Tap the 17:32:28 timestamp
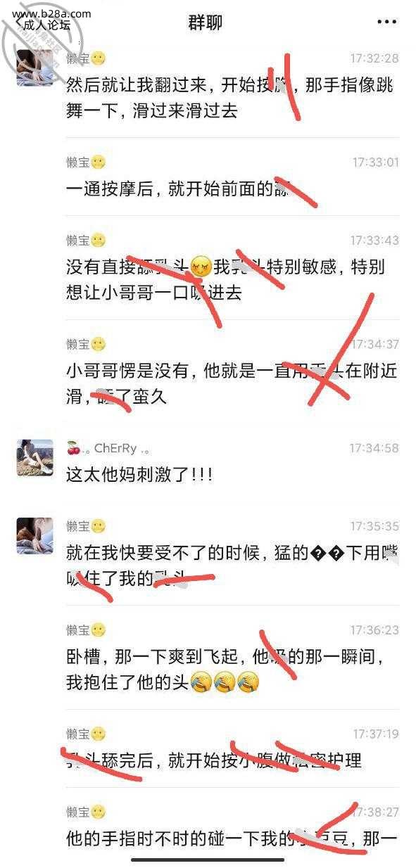 pyautogui.click(x=374, y=58)
